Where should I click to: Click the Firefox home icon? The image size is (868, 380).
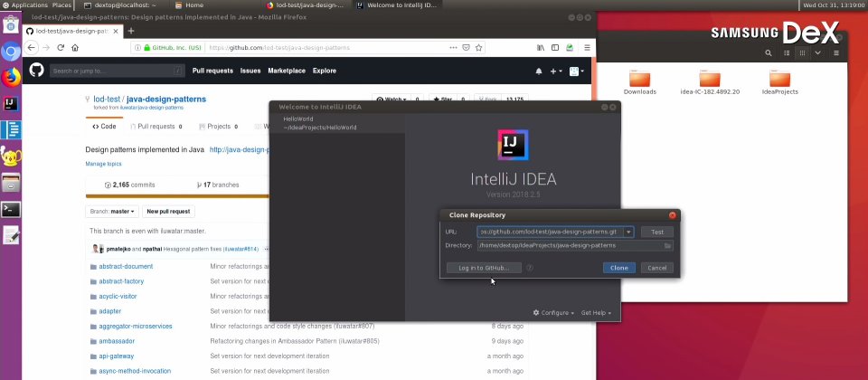click(x=75, y=48)
